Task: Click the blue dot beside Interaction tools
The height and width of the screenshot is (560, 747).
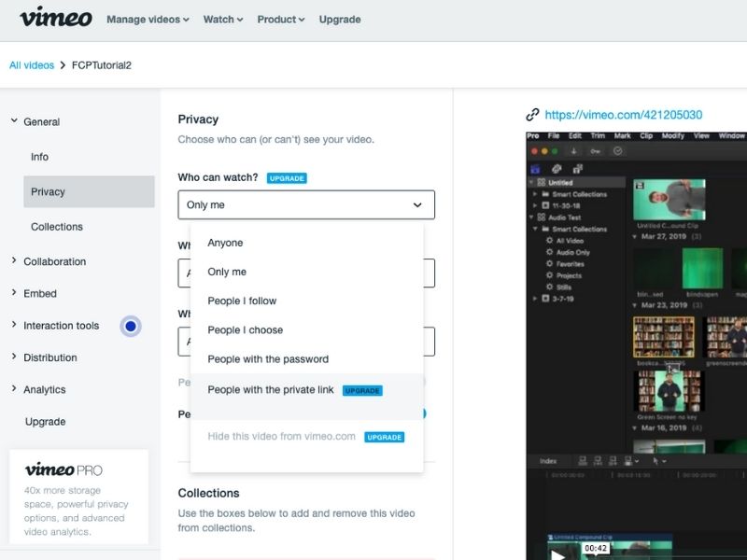Action: [x=131, y=326]
